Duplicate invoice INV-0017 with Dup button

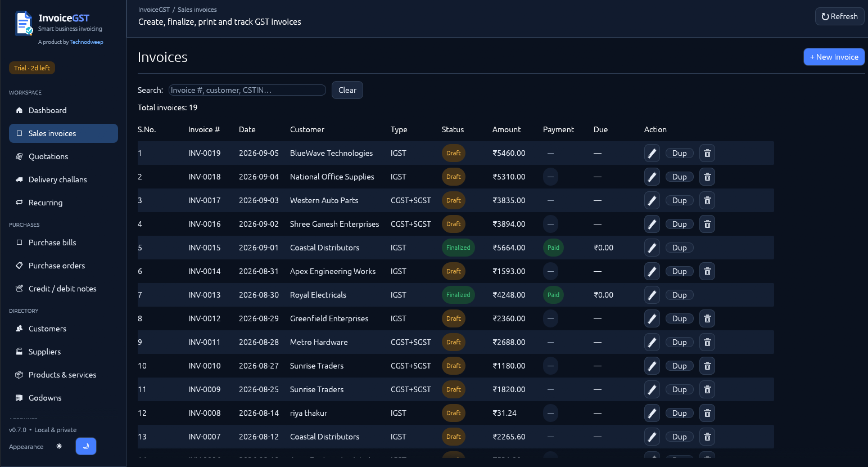pos(679,200)
